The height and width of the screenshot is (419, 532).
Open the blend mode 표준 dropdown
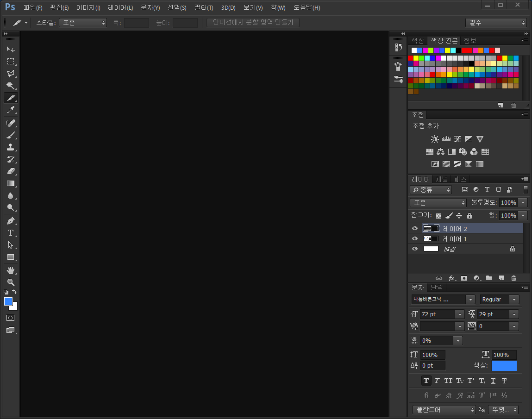pyautogui.click(x=438, y=203)
